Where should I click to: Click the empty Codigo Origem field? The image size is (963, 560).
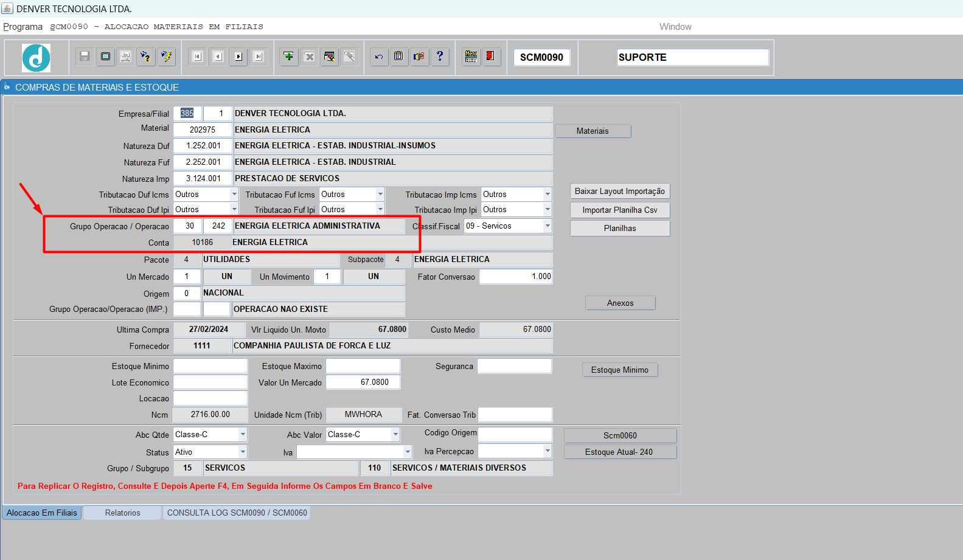click(x=515, y=434)
